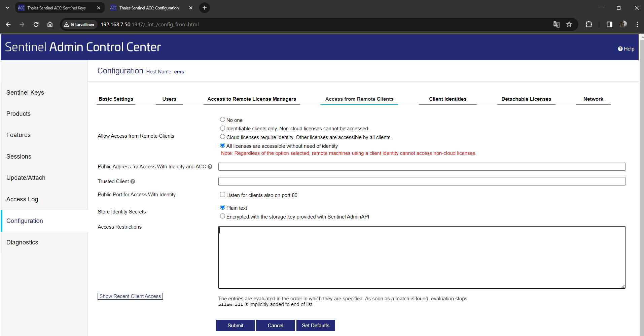Open the browser extensions puzzle icon
The image size is (644, 336).
pyautogui.click(x=589, y=25)
